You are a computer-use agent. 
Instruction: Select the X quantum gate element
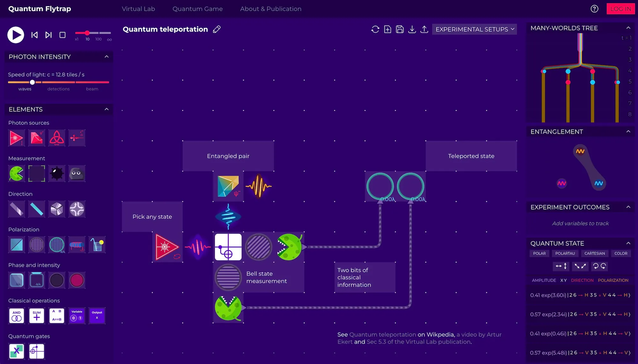16,351
